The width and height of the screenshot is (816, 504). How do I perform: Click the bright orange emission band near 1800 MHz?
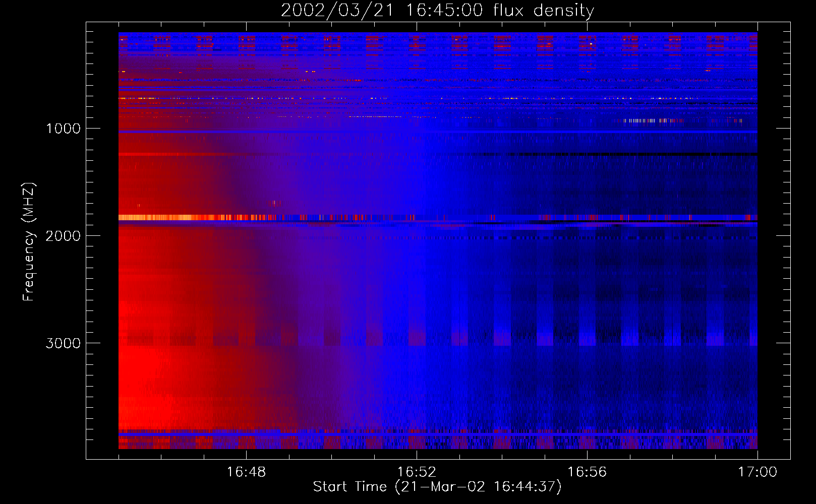click(197, 218)
